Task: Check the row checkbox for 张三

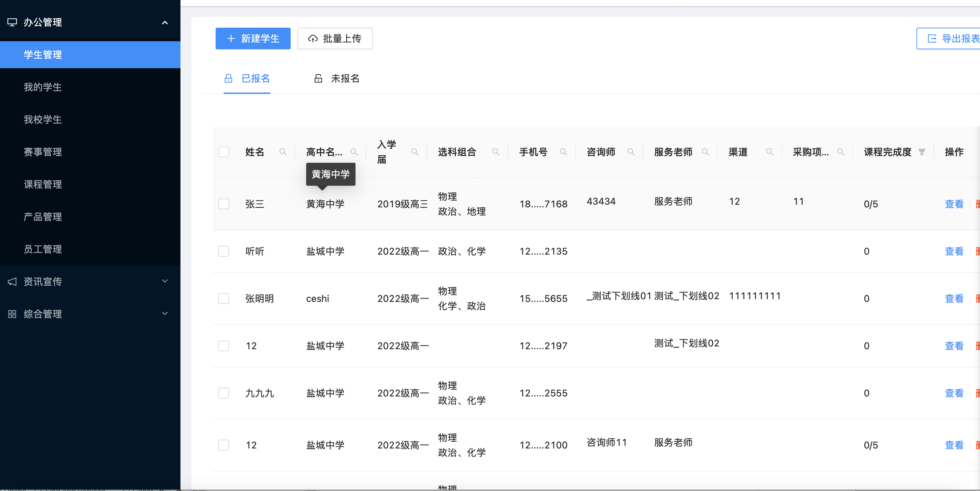Action: [224, 204]
